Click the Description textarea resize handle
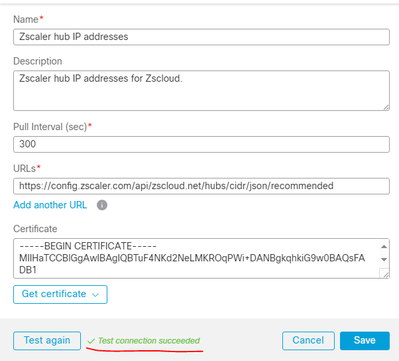 (386, 107)
